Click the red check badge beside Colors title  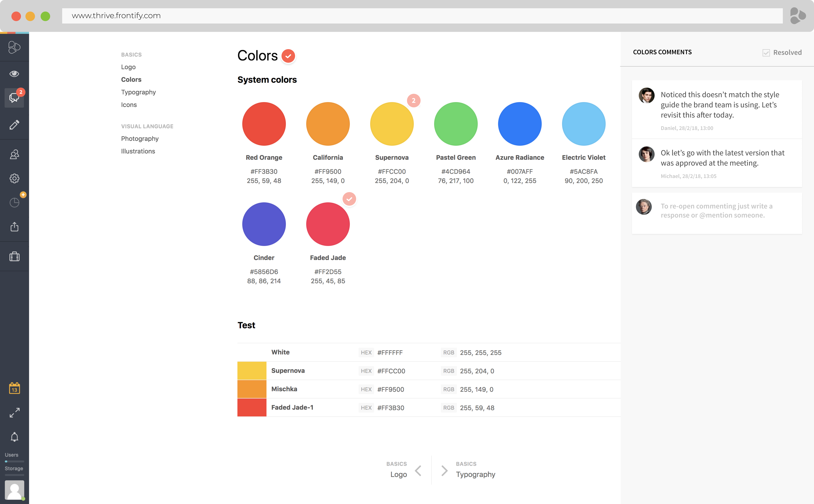pos(288,56)
